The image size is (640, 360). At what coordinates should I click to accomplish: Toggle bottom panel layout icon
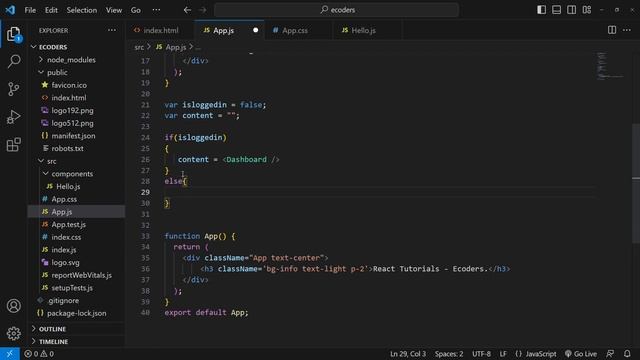[x=556, y=10]
